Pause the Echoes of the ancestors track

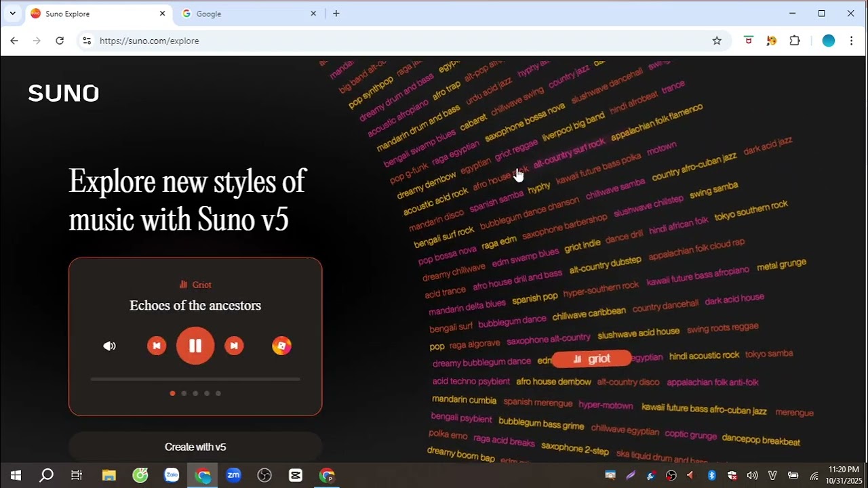(195, 346)
